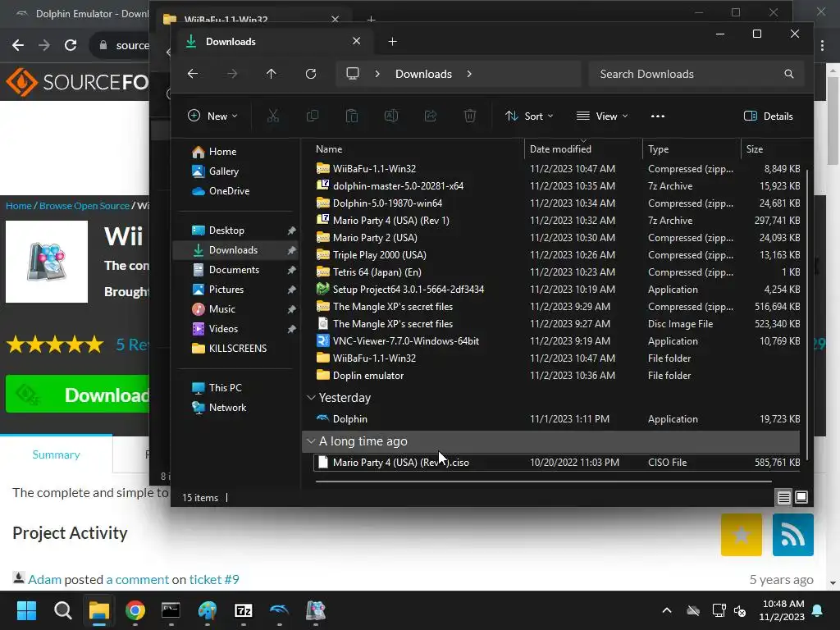Image resolution: width=840 pixels, height=630 pixels.
Task: Click the This PC monitor icon in address bar
Action: tap(353, 73)
